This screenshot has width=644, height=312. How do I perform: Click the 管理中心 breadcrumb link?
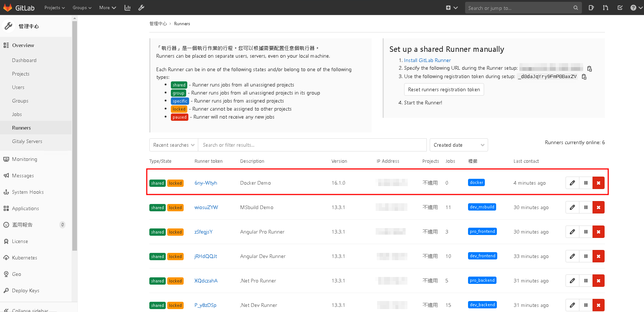click(x=158, y=24)
